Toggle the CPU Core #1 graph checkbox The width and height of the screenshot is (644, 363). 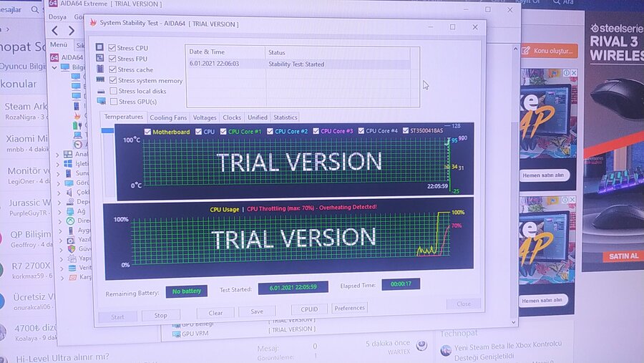pyautogui.click(x=223, y=131)
